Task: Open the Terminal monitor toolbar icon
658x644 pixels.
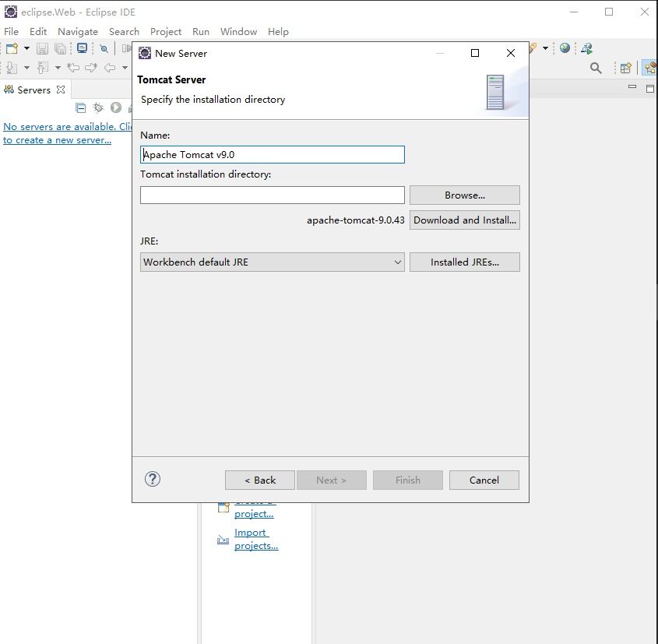Action: click(x=83, y=48)
